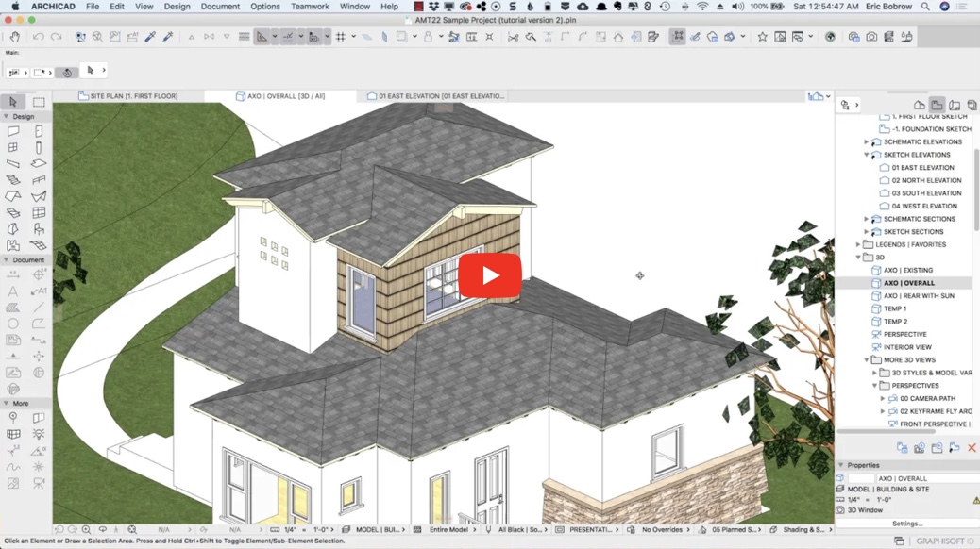Select the Arrow tool
This screenshot has height=549, width=980.
pos(12,101)
